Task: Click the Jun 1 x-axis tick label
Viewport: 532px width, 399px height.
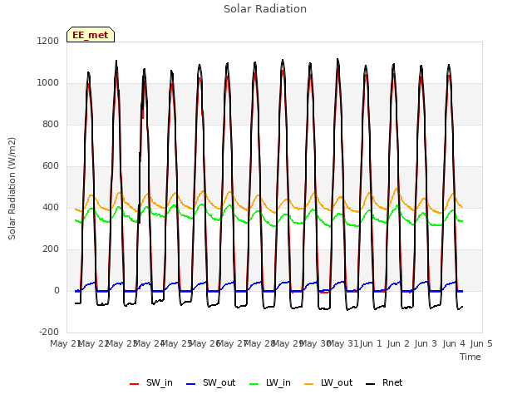Action: click(x=371, y=343)
